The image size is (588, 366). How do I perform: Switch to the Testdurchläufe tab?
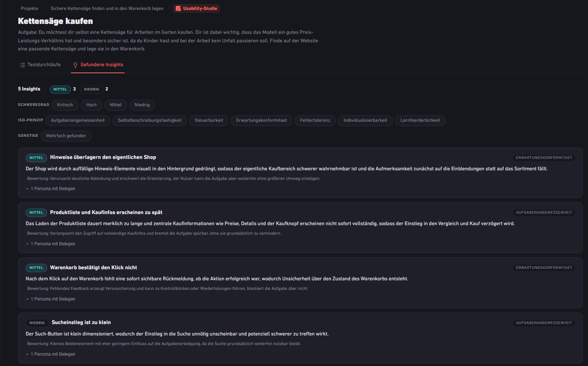pos(40,65)
